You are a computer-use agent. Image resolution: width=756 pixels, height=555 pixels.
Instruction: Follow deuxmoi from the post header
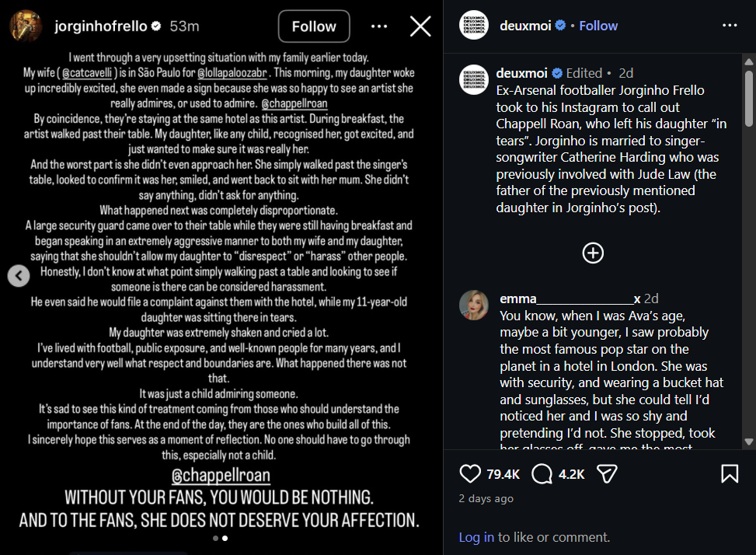point(598,26)
